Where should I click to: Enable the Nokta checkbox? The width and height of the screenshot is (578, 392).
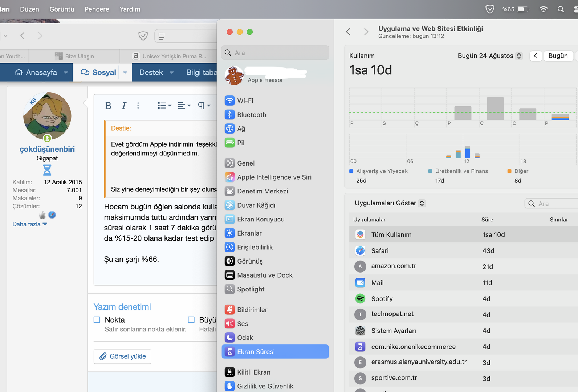97,320
